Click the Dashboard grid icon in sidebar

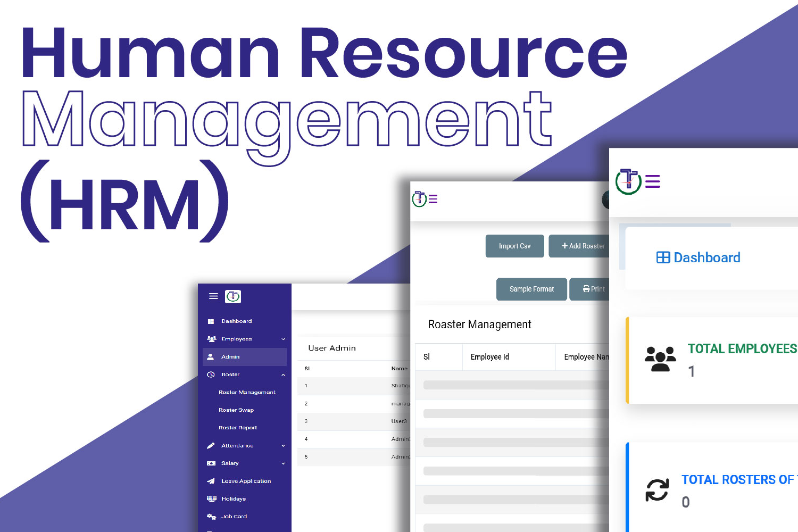[x=211, y=321]
